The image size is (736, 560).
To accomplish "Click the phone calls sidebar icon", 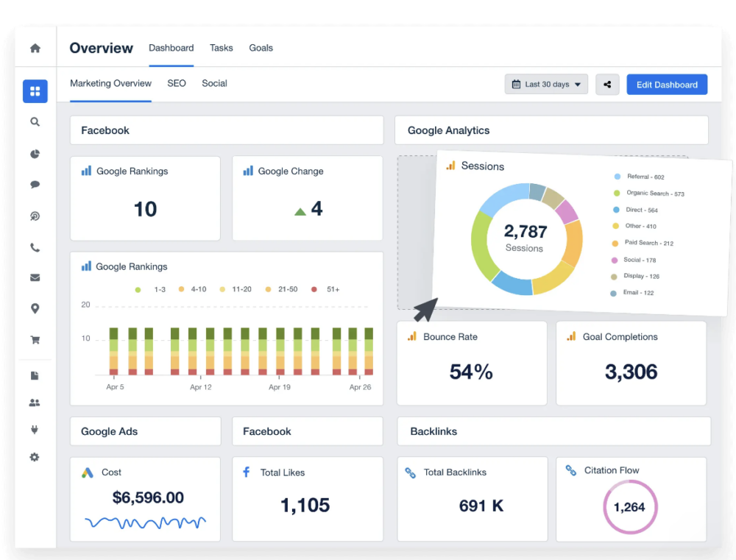I will [35, 247].
